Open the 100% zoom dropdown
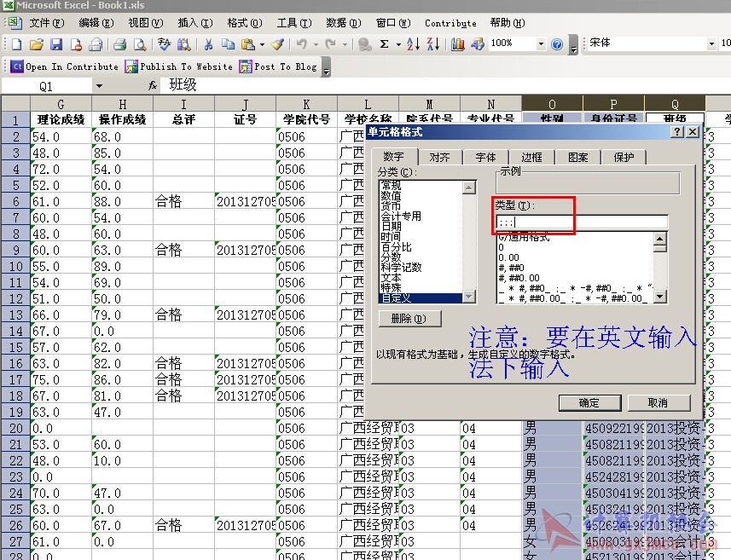This screenshot has height=560, width=731. (541, 44)
